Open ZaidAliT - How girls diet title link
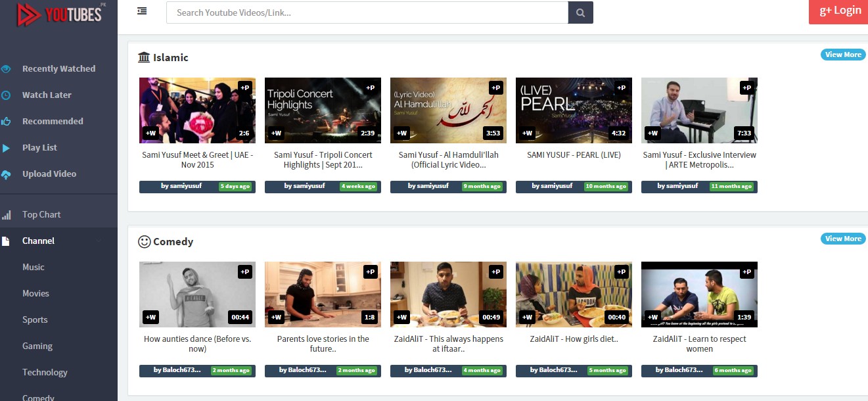Screen dimensions: 868x401 click(x=574, y=339)
